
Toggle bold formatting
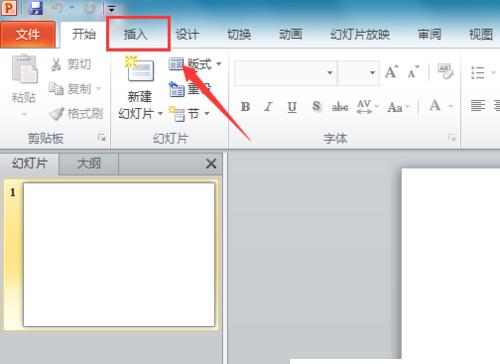[x=245, y=107]
